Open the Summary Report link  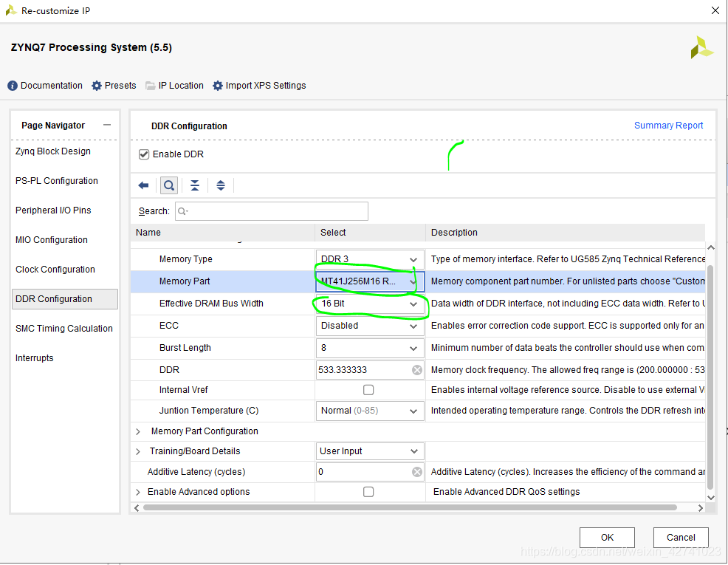(x=669, y=126)
